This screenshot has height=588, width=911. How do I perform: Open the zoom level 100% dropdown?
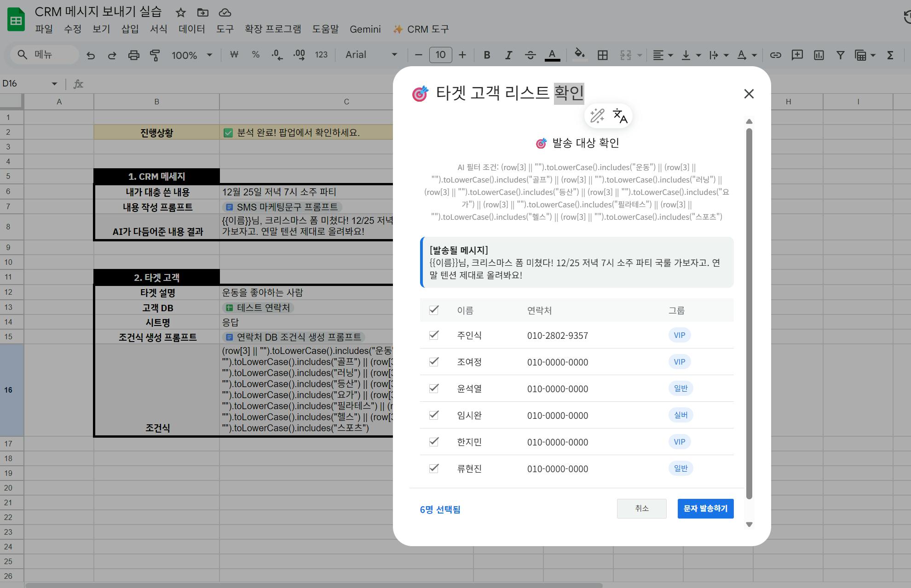click(x=191, y=55)
